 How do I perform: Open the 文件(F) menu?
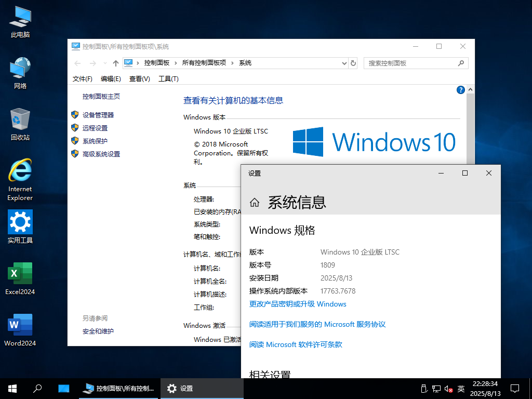[83, 79]
